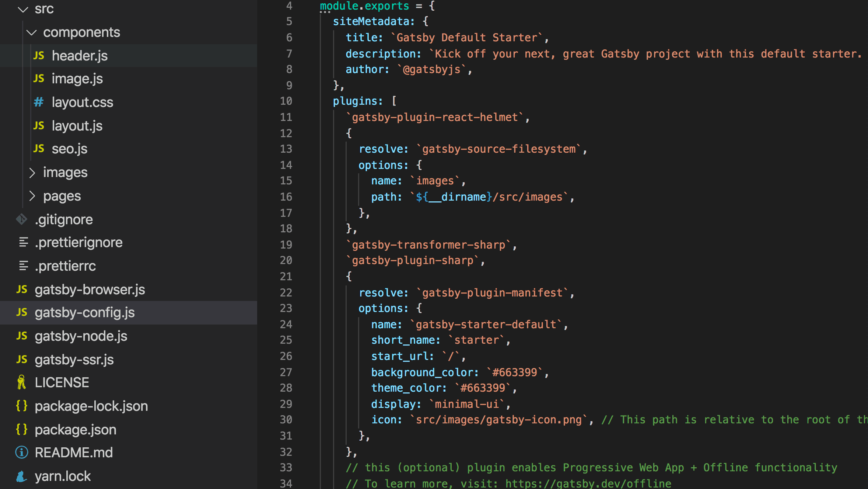Click the JS icon next to header.js
This screenshot has width=868, height=489.
[x=39, y=56]
